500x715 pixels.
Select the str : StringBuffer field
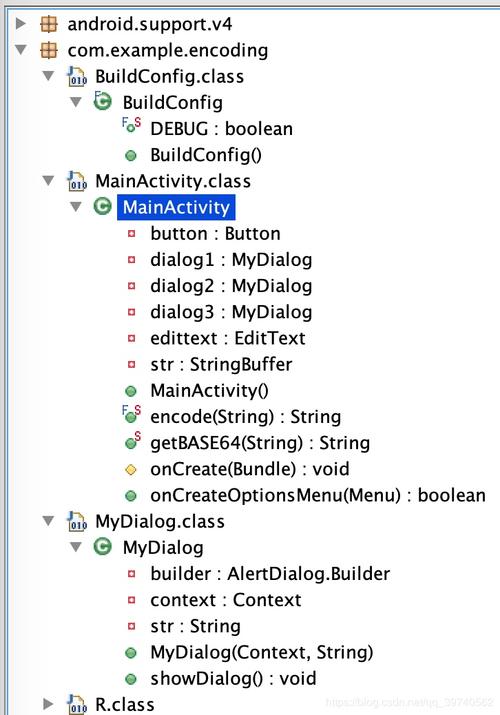click(221, 364)
